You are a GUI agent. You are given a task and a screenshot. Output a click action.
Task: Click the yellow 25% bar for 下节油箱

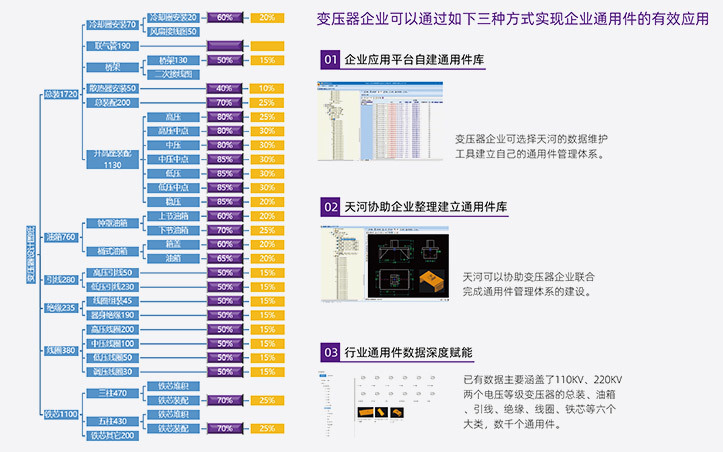[267, 230]
